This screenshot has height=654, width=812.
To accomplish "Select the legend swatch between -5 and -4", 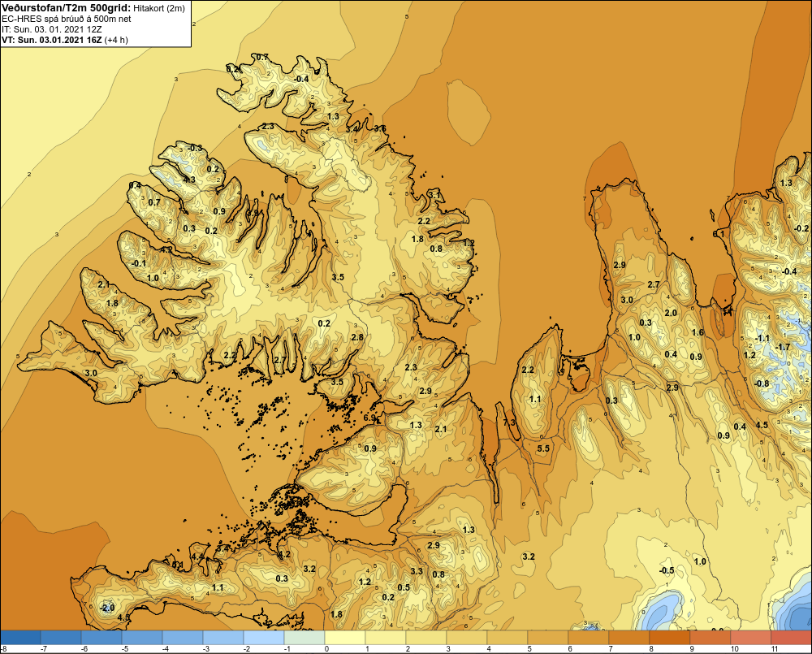I will click(x=142, y=638).
